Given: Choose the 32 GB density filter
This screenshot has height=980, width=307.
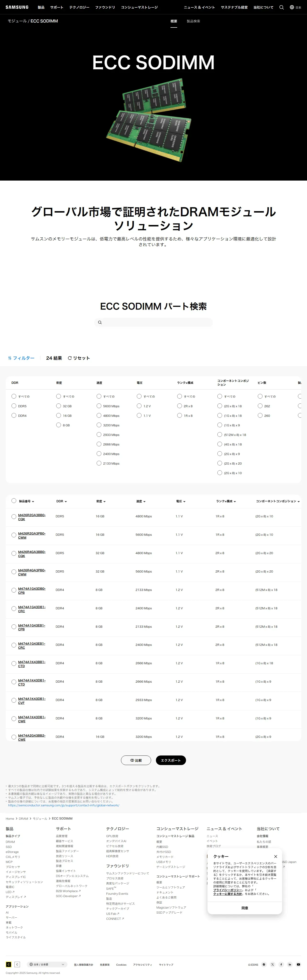Looking at the screenshot, I should [x=58, y=406].
